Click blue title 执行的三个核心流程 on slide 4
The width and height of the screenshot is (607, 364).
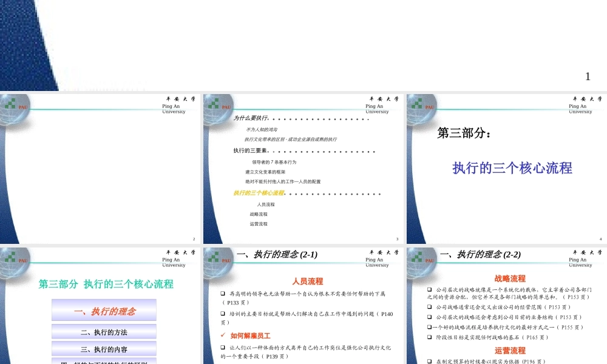tap(512, 168)
